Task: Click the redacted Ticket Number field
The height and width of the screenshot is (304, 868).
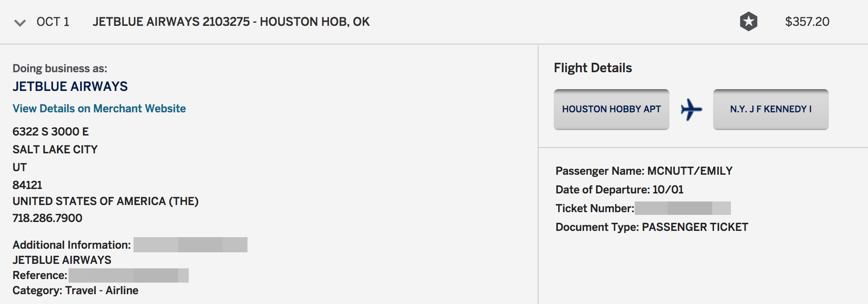Action: pos(682,208)
